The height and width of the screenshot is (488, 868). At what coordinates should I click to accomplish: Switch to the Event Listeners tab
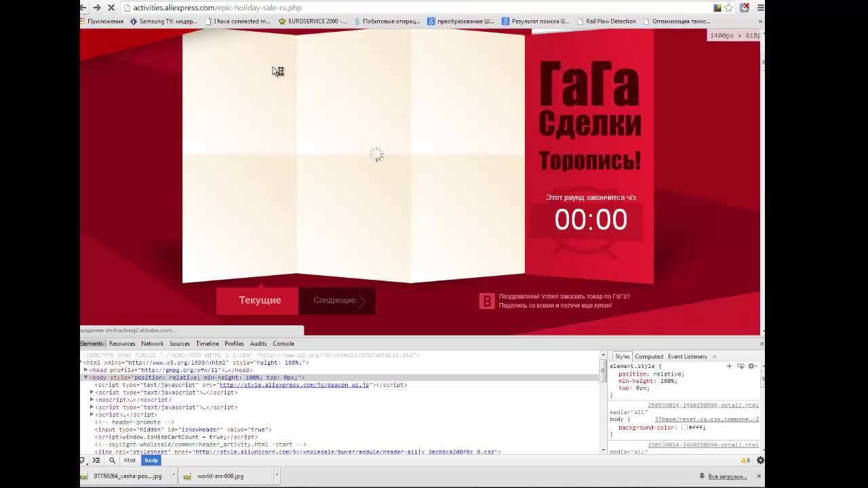coord(688,357)
